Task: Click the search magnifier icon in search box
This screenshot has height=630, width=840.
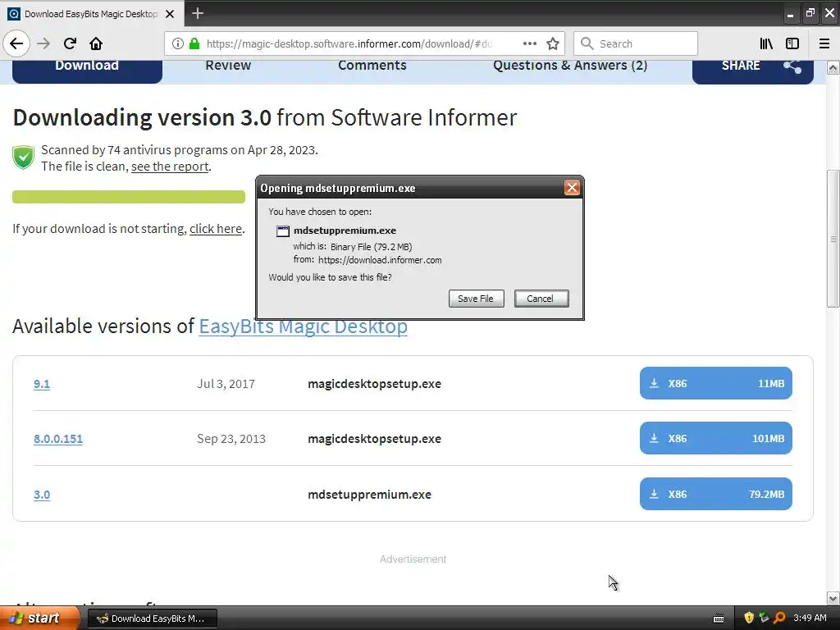Action: pos(587,43)
